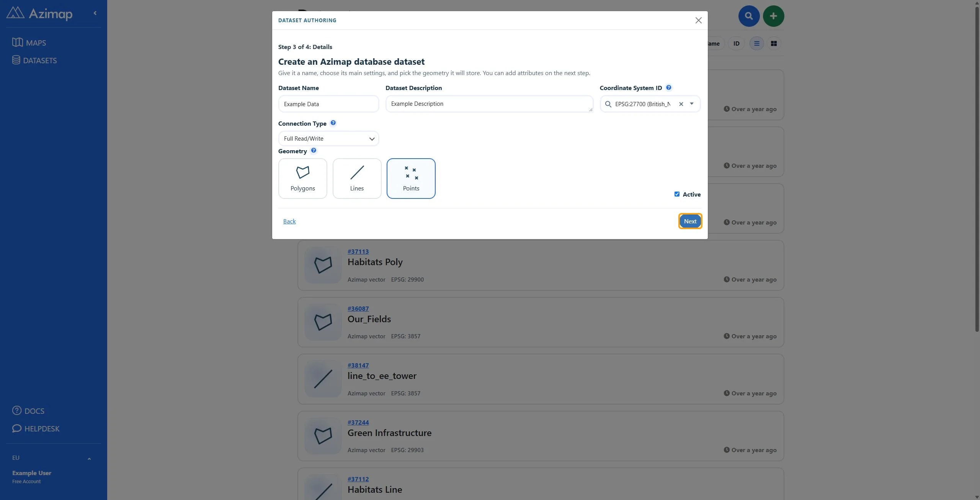This screenshot has width=980, height=500.
Task: Click the Azimap logo
Action: (39, 13)
